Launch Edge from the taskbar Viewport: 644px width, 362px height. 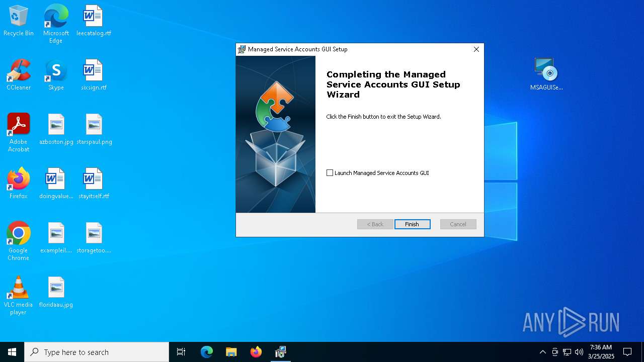click(207, 352)
